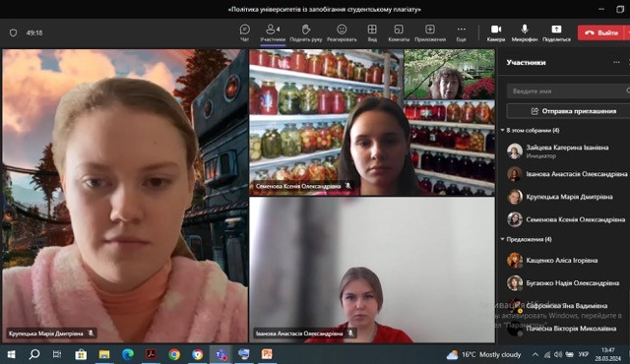Select participant Семенова Ксенія Олександрівна in list
Image resolution: width=630 pixels, height=364 pixels.
click(567, 219)
